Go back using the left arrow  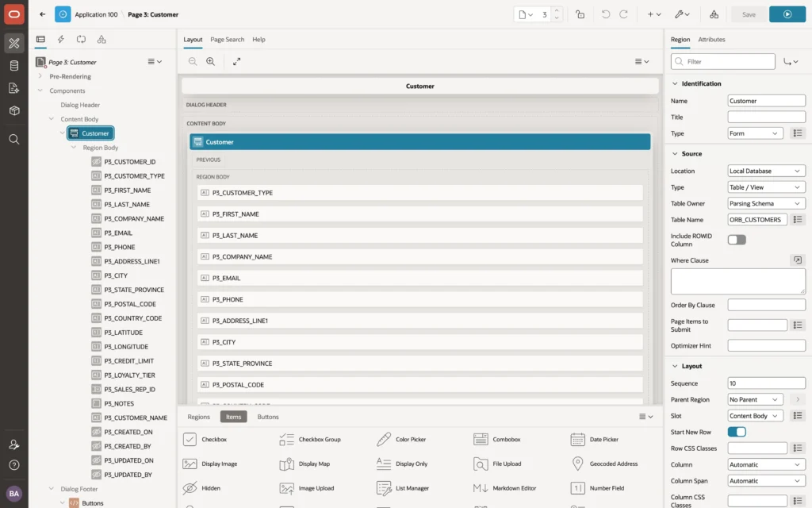coord(43,14)
